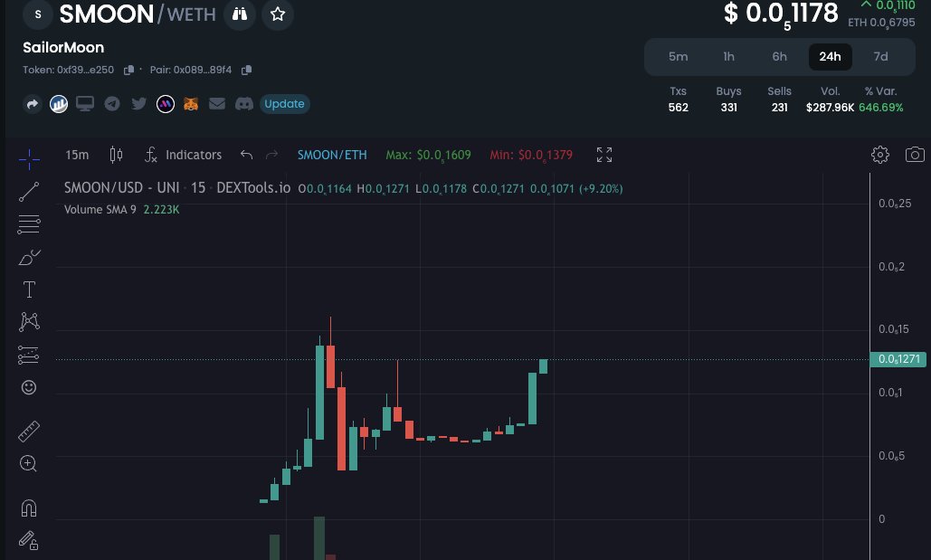The width and height of the screenshot is (931, 560).
Task: Toggle the magnet snap mode
Action: (29, 508)
